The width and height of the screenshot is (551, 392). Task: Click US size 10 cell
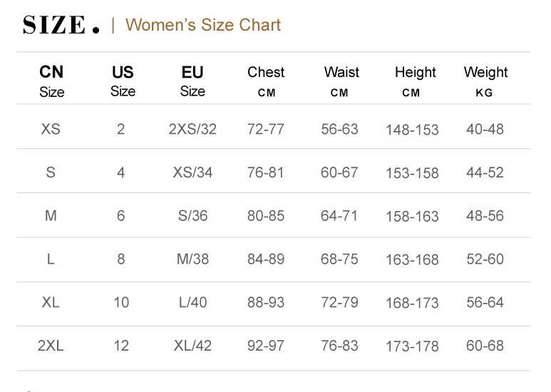121,302
